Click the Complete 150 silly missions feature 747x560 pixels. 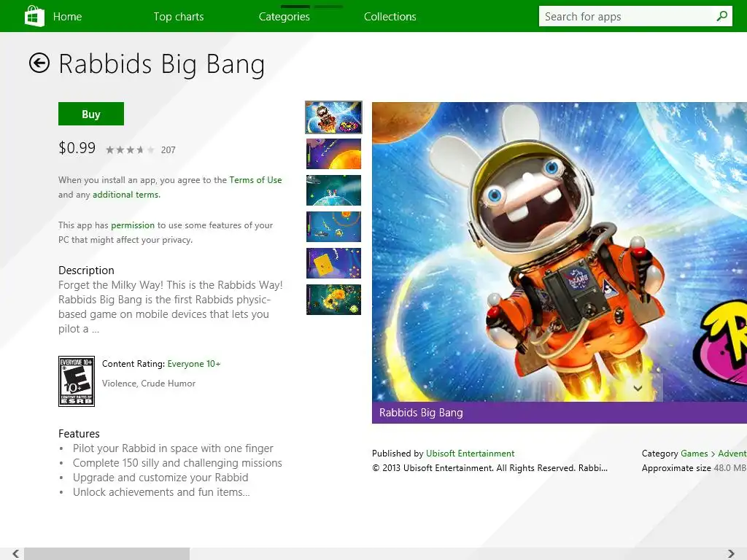tap(177, 463)
